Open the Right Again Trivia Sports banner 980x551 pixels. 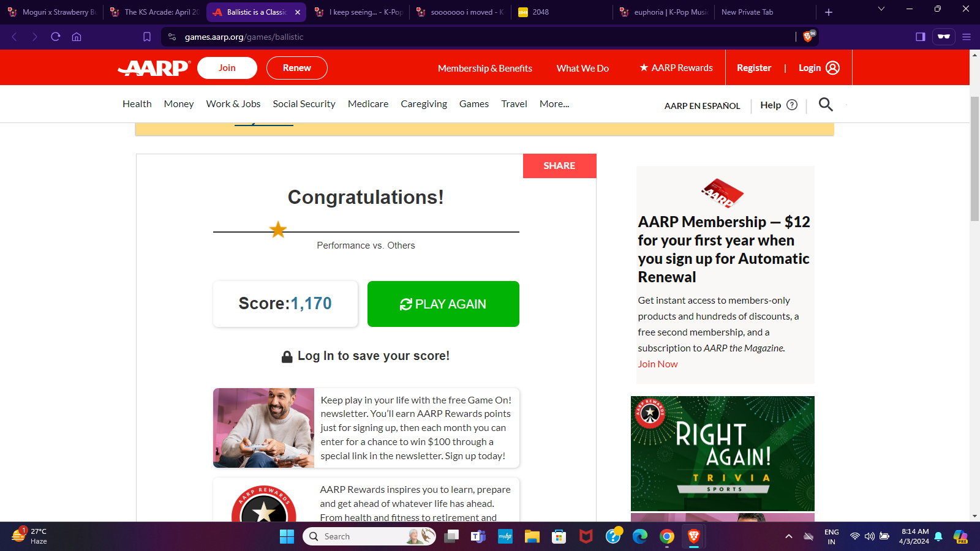click(723, 454)
